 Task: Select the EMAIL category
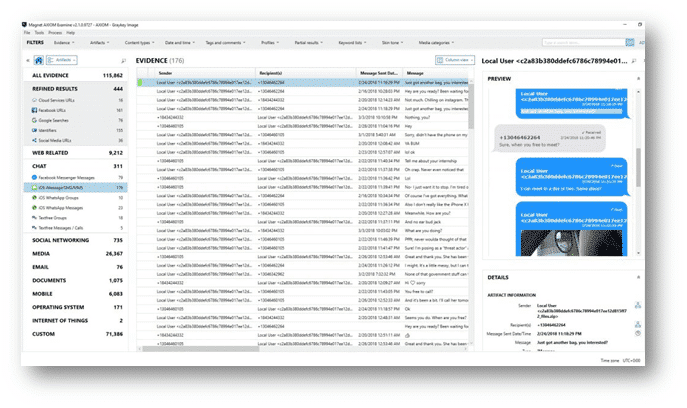point(76,267)
